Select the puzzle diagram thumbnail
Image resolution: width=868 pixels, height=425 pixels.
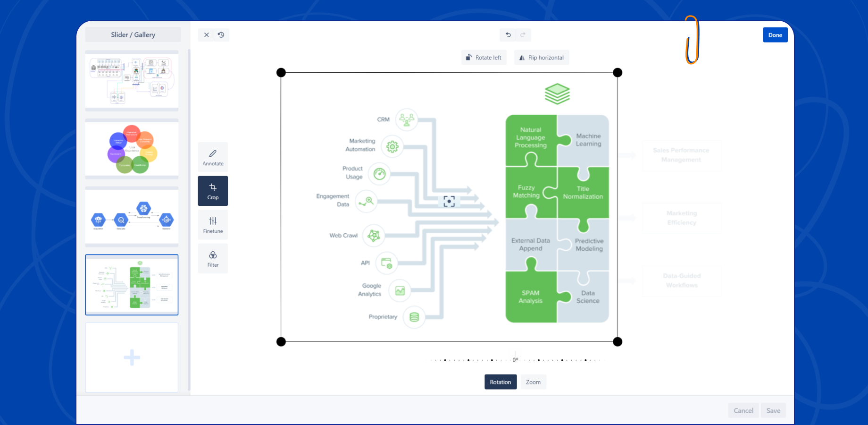[132, 285]
